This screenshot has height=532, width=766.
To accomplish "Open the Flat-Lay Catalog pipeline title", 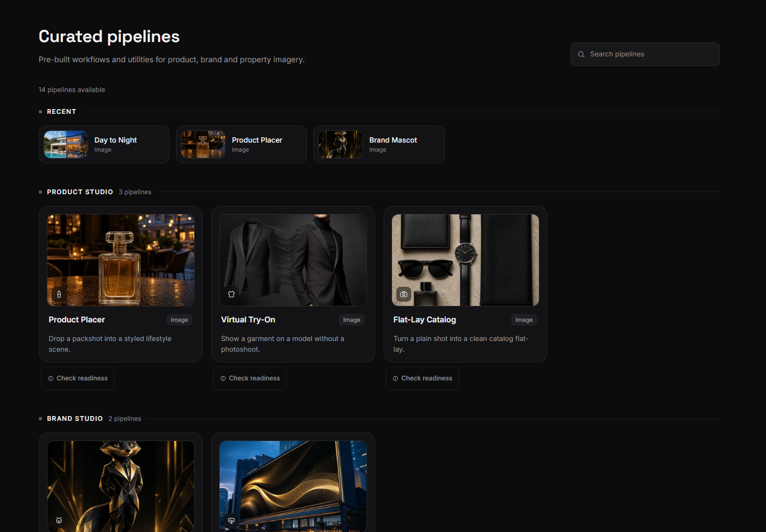I will [424, 320].
